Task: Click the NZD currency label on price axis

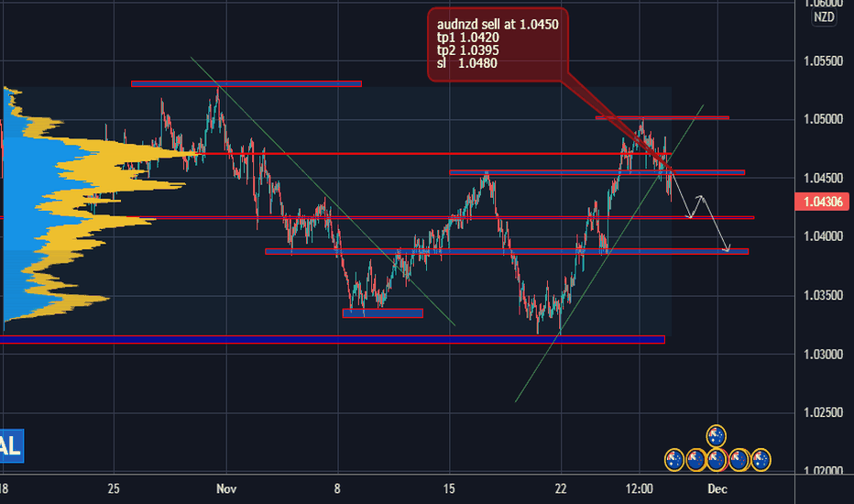Action: [x=824, y=16]
